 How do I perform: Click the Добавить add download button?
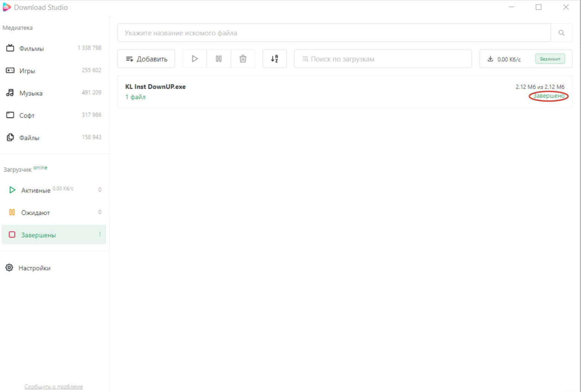click(146, 59)
